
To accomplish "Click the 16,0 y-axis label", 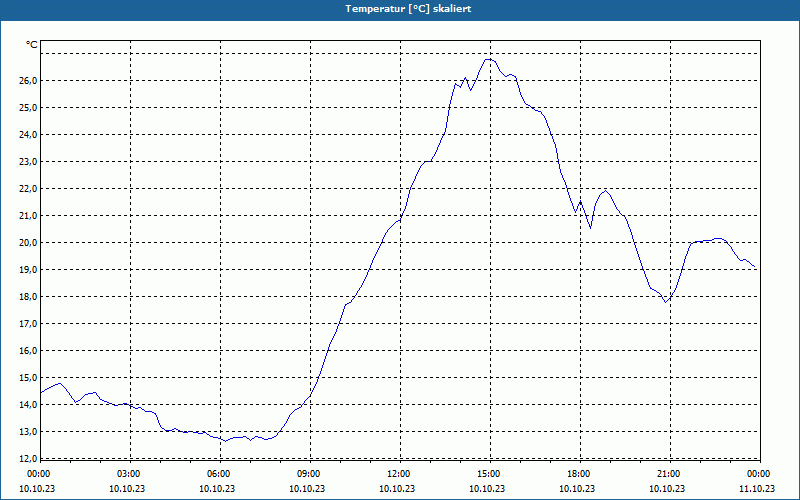I will click(28, 351).
